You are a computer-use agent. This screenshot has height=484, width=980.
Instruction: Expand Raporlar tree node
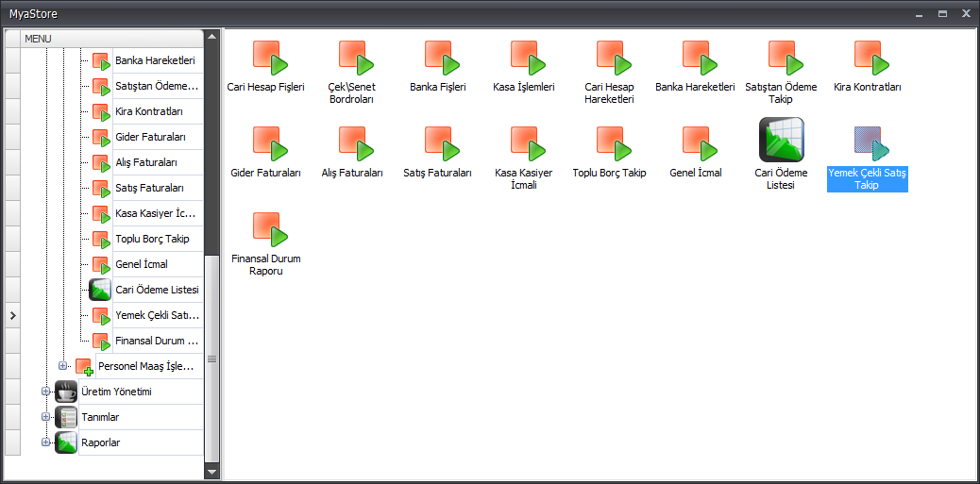45,442
